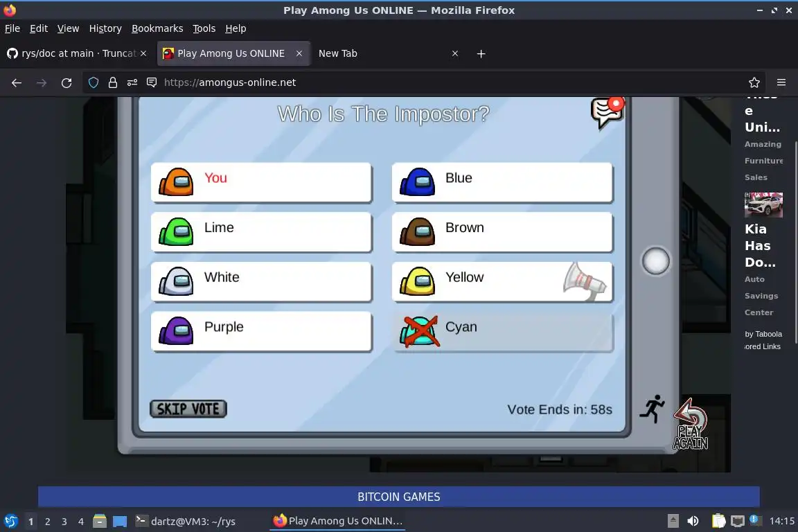Click the 14:15 clock
This screenshot has height=532, width=798.
[781, 521]
